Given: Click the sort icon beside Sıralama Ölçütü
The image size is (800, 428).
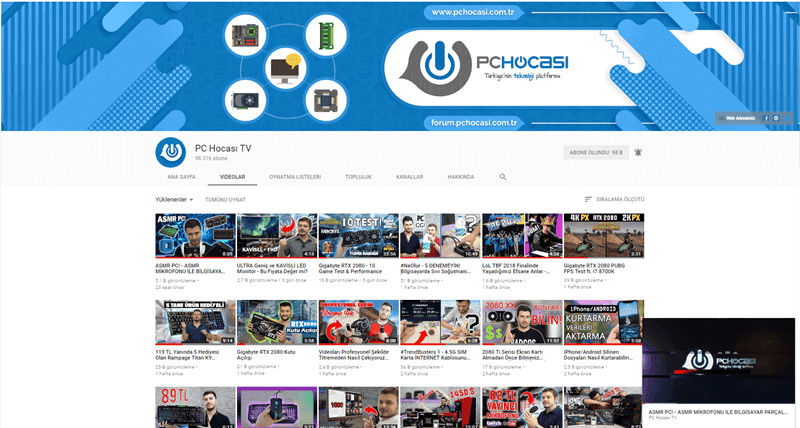Looking at the screenshot, I should 588,199.
